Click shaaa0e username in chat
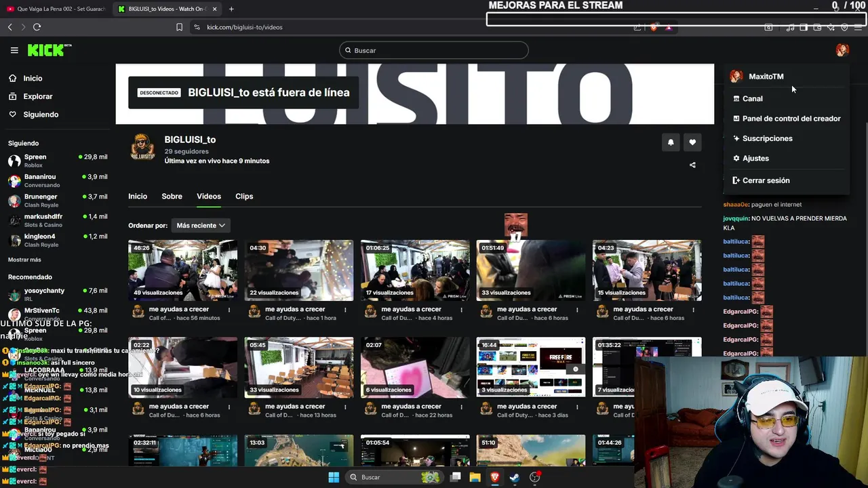Image resolution: width=868 pixels, height=488 pixels. pos(736,204)
